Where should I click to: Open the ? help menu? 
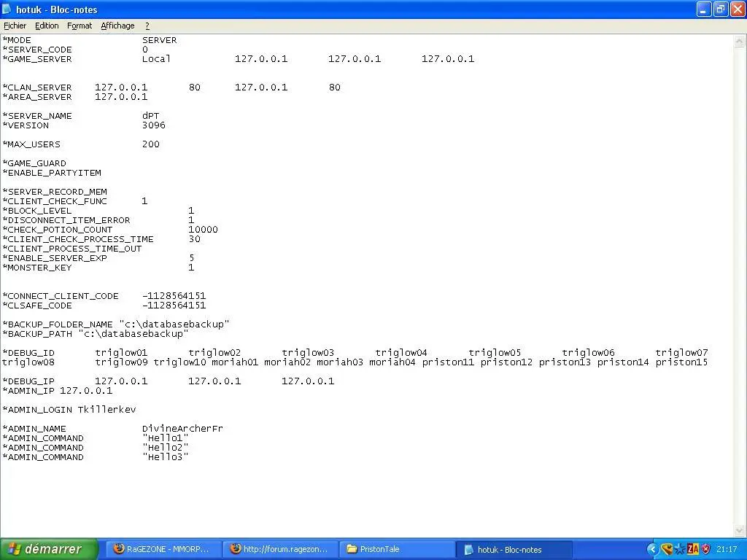147,26
